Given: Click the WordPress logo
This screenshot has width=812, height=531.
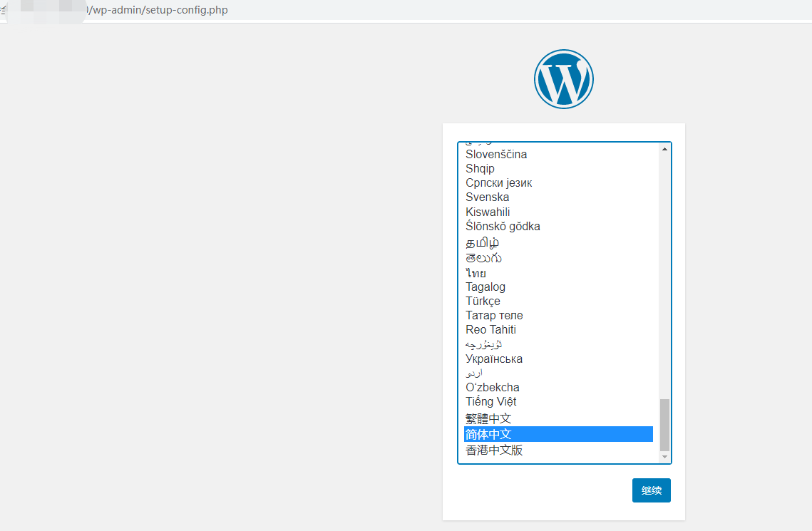Looking at the screenshot, I should click(x=563, y=78).
